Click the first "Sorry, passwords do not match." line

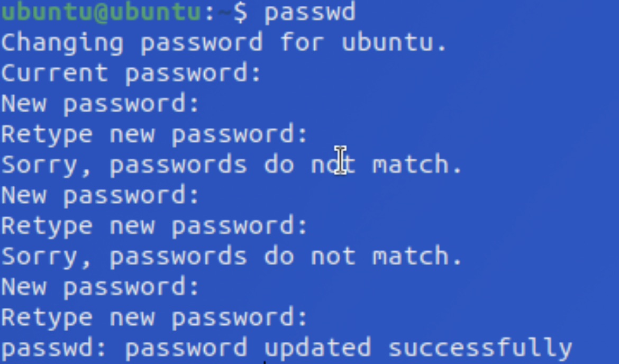pyautogui.click(x=232, y=165)
